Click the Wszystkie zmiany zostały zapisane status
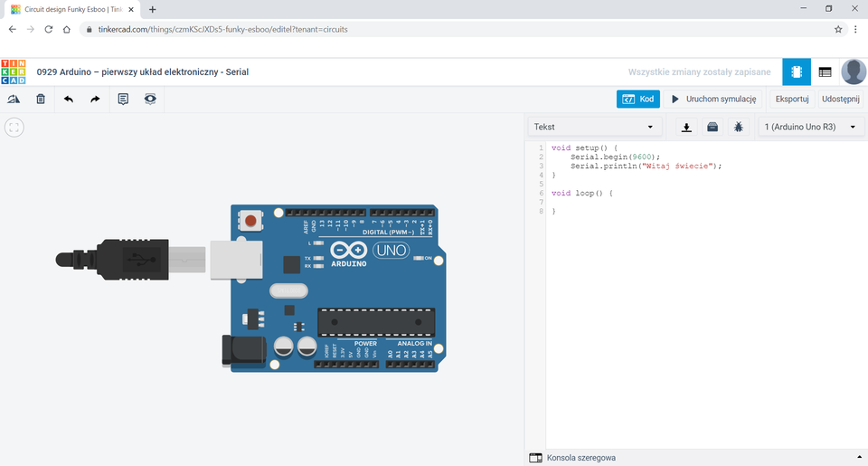868x466 pixels. 699,72
